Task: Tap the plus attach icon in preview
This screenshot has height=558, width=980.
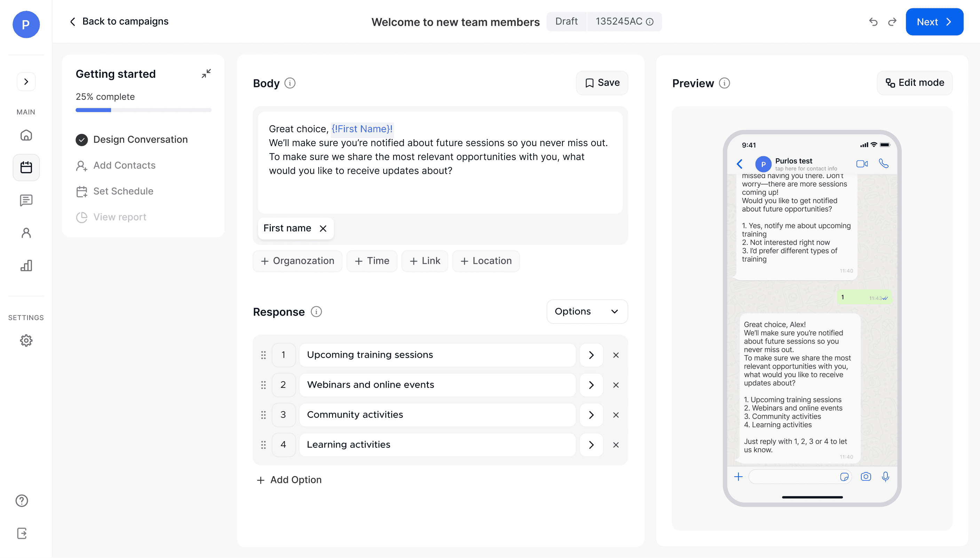Action: click(738, 477)
